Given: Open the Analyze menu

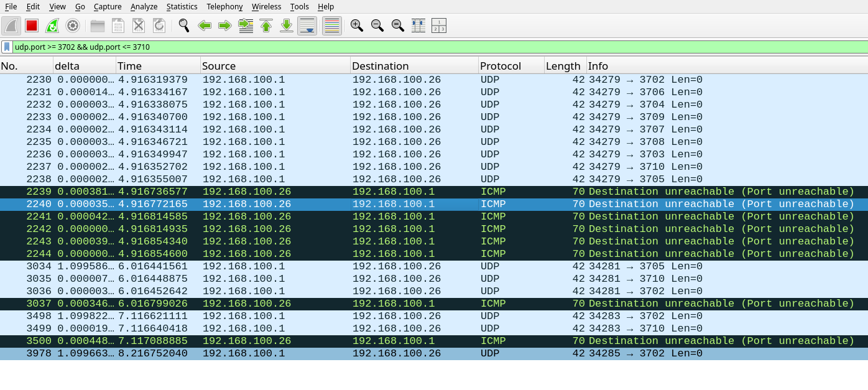Looking at the screenshot, I should click(x=144, y=6).
